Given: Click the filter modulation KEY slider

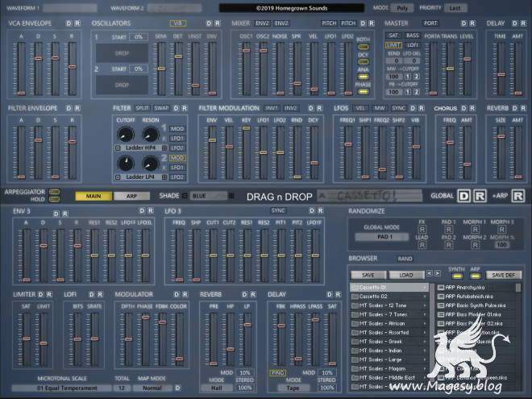Looking at the screenshot, I should (247, 152).
